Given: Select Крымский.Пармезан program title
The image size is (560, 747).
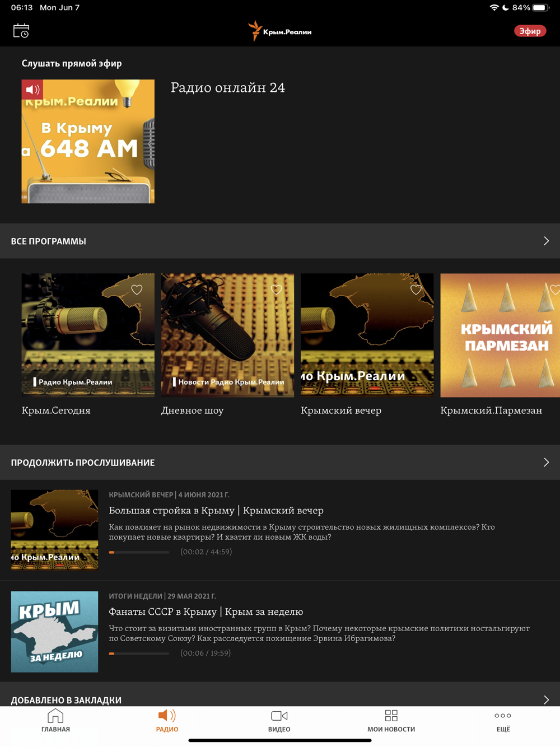Looking at the screenshot, I should click(491, 410).
